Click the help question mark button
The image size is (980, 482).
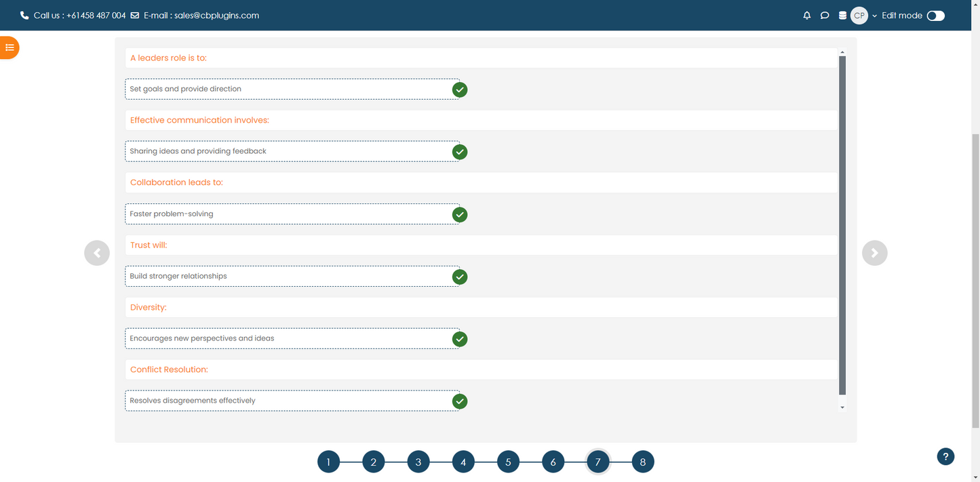point(945,456)
